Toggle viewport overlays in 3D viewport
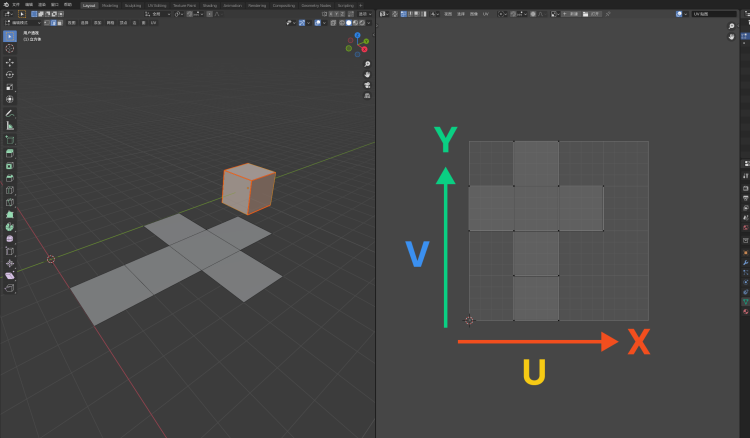750x438 pixels. (x=318, y=22)
